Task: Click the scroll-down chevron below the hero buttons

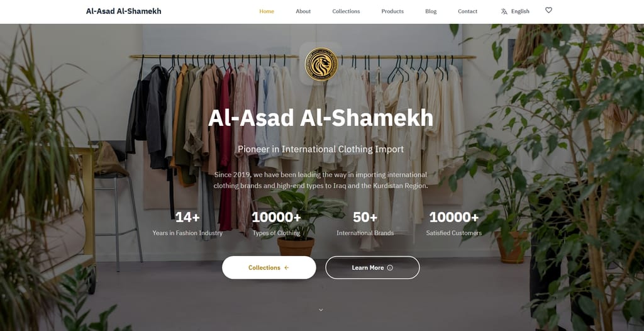Action: (x=321, y=310)
